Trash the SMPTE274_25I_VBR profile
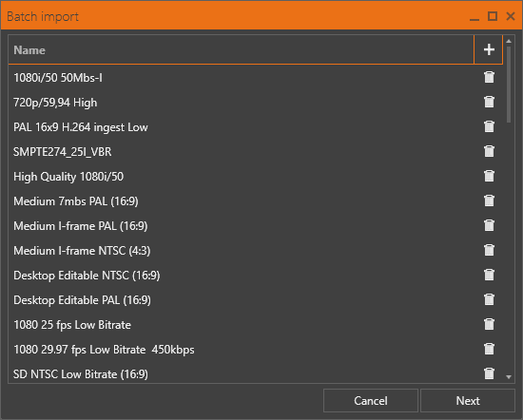The image size is (523, 420). click(489, 151)
